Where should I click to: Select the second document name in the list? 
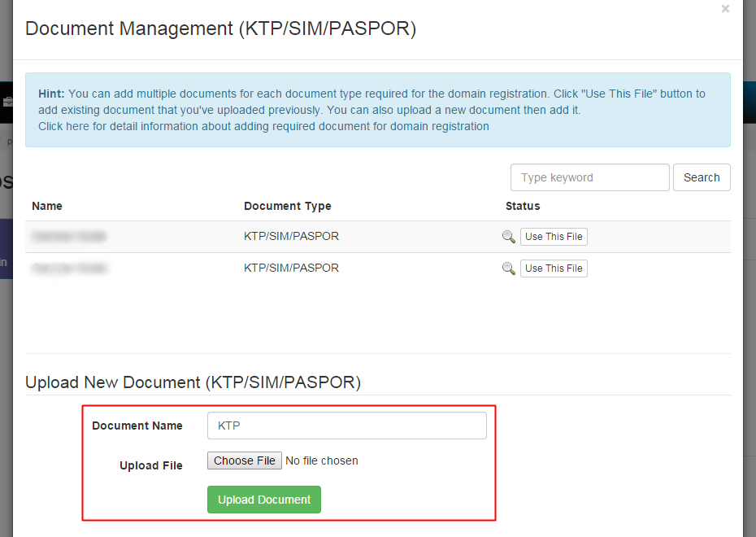[x=69, y=268]
